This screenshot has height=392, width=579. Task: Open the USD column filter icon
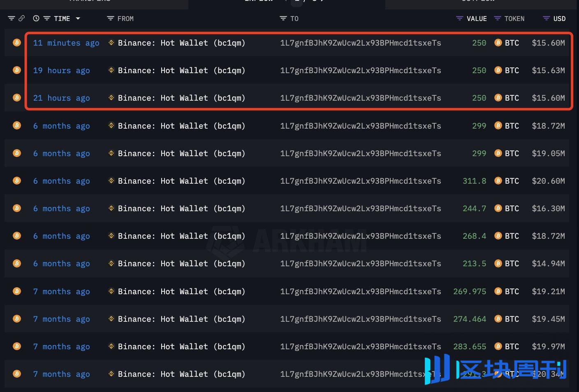pos(547,18)
